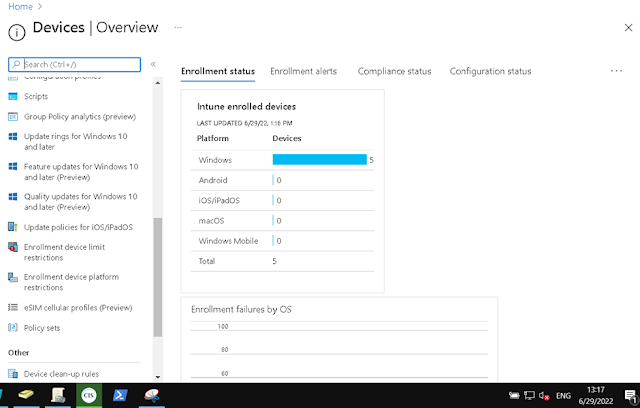
Task: Click Enrollment device limit restrictions icon
Action: 13,247
